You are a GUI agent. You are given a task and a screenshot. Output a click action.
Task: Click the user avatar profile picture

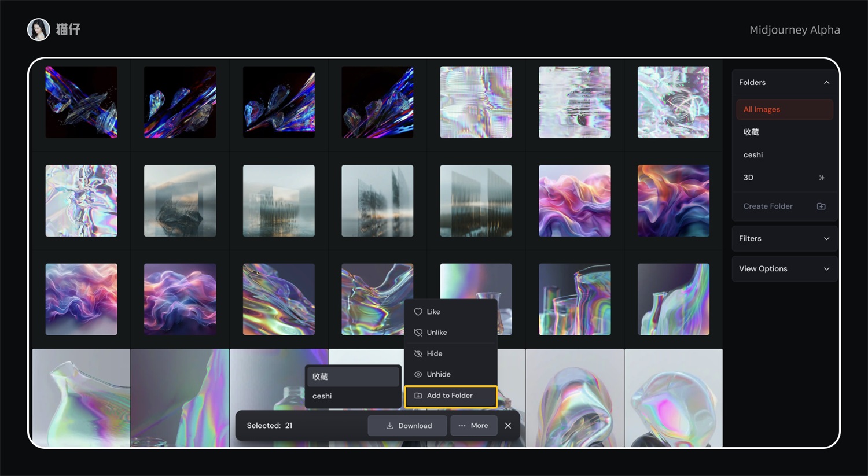39,29
